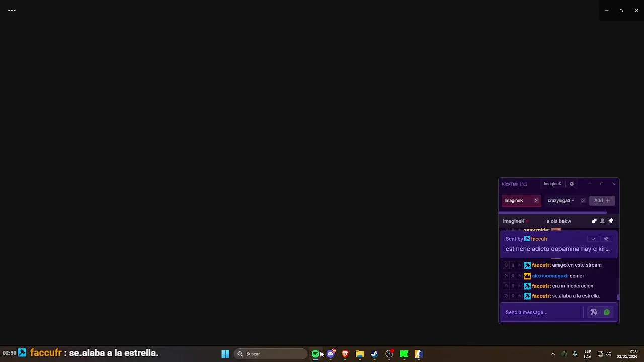Screen dimensions: 644x362
Task: Open OBS Studio from the taskbar
Action: (389, 354)
